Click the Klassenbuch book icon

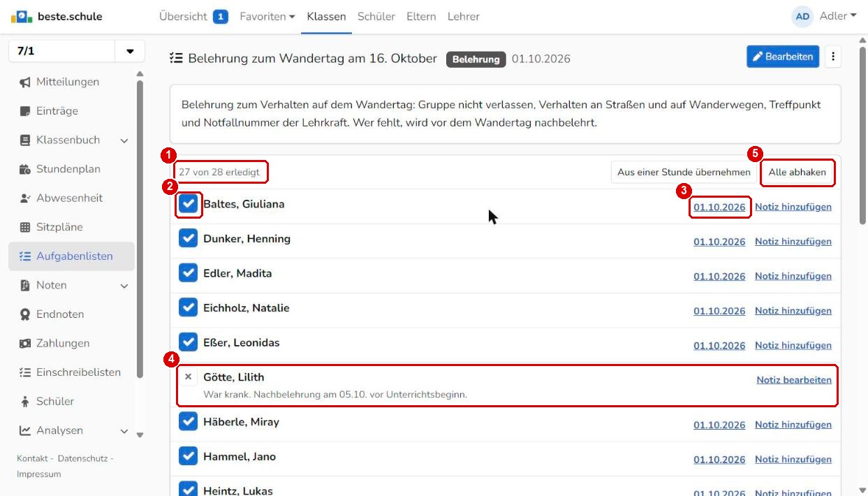[25, 140]
